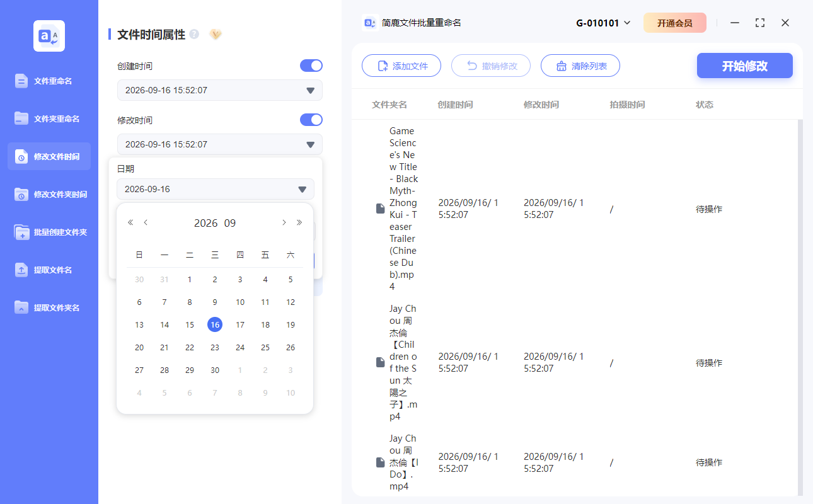Toggle the 创建时间 switch

(311, 66)
